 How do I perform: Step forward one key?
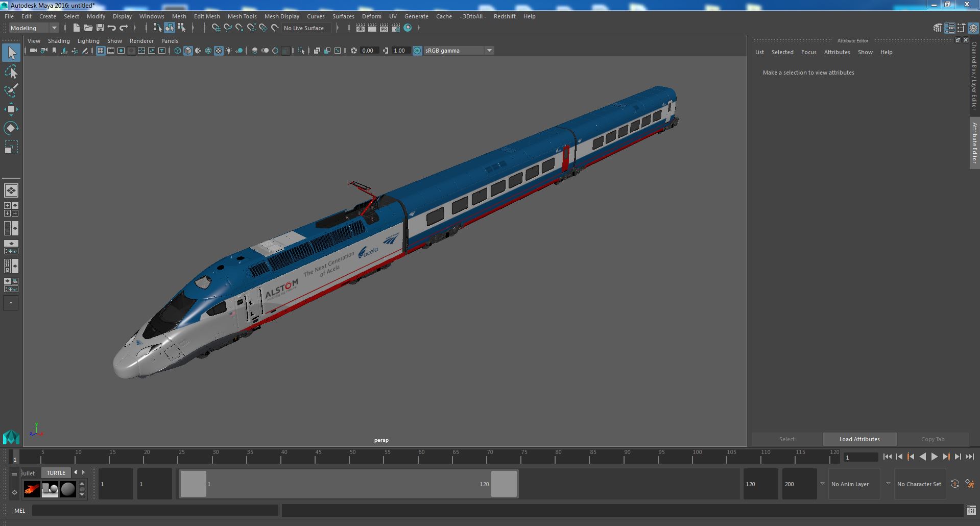click(946, 457)
